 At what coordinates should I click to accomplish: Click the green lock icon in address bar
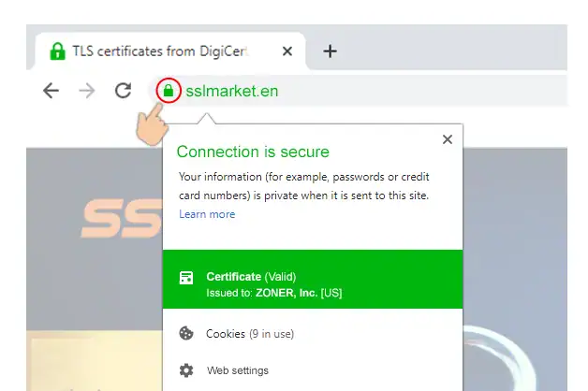coord(168,91)
